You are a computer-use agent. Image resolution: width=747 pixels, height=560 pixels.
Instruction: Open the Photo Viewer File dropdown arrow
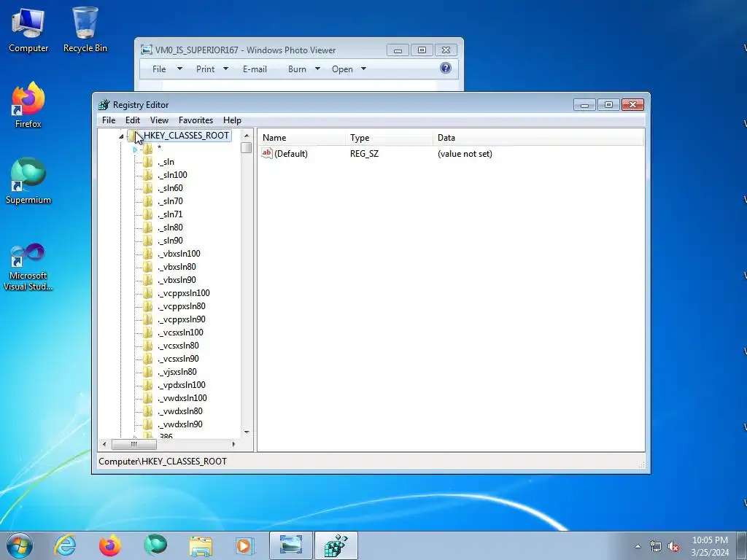179,69
